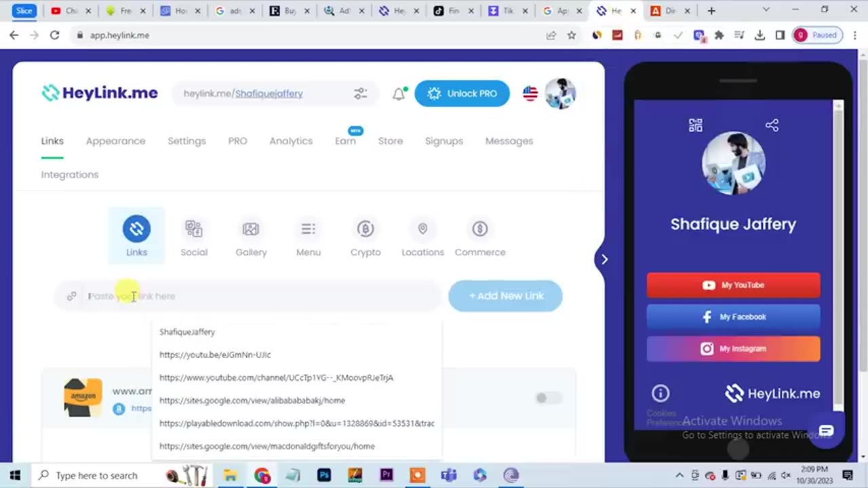Pick the youtube.com/channel suggestion
This screenshot has height=488, width=868.
[296, 378]
